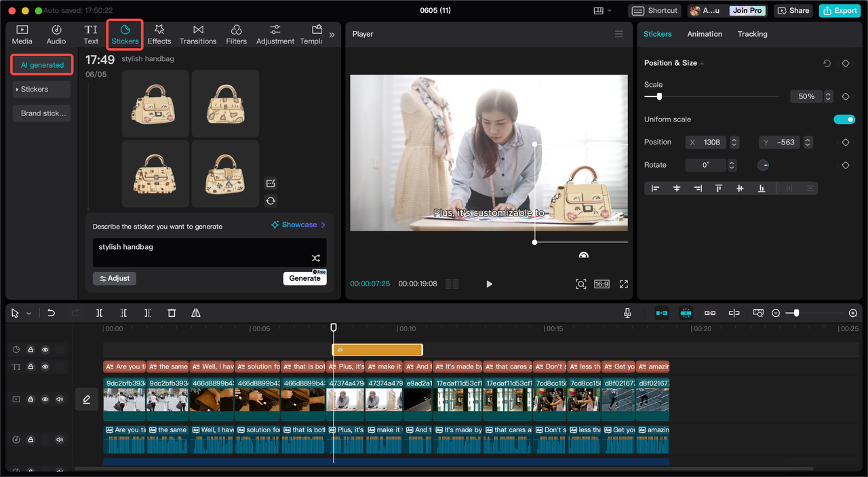Image resolution: width=868 pixels, height=477 pixels.
Task: Click the split clip tool in timeline toolbar
Action: coord(99,313)
